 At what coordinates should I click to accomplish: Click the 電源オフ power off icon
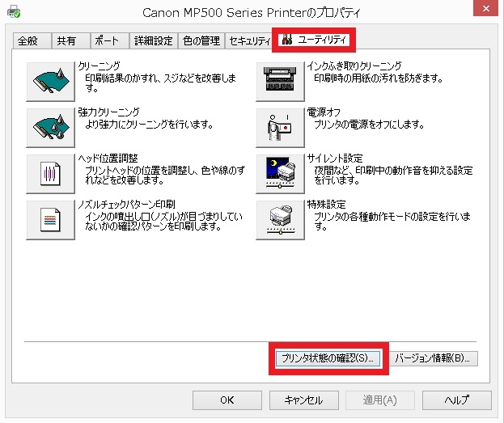(x=280, y=128)
